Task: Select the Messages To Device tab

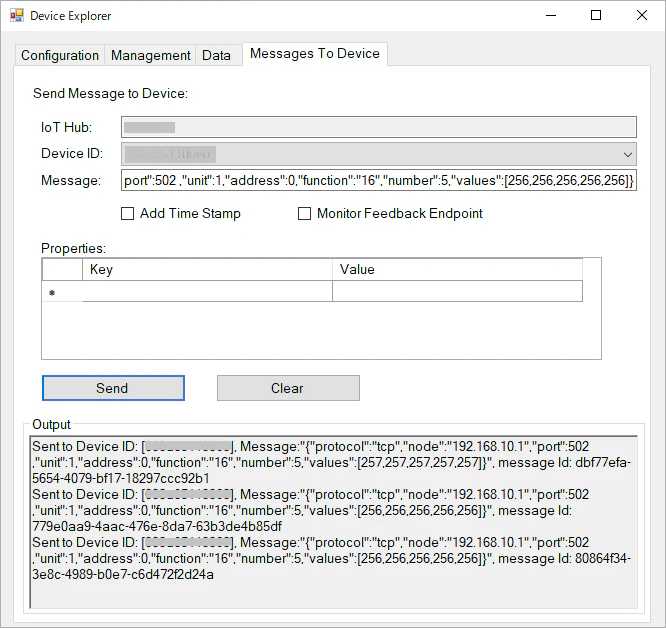Action: click(x=315, y=54)
